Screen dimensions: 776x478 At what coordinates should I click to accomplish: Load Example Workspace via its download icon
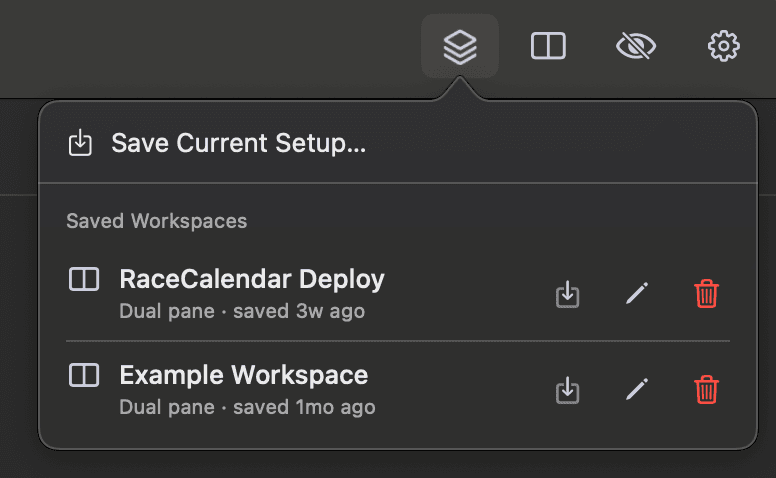[x=567, y=390]
